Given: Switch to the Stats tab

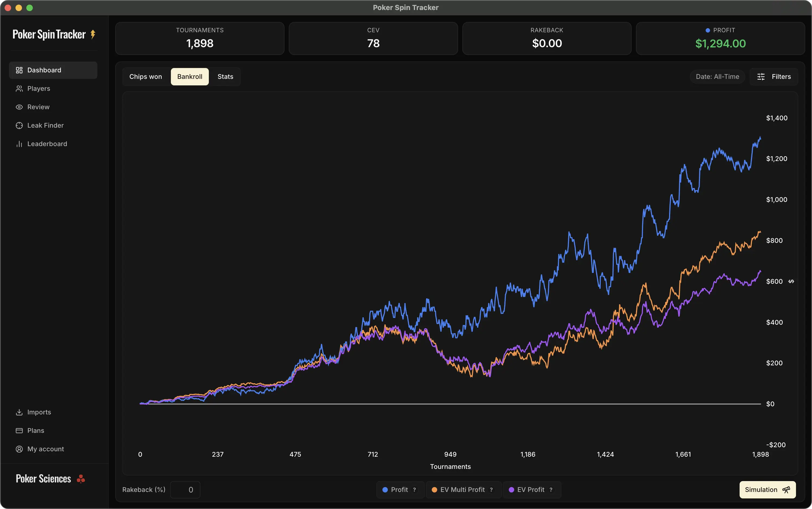Looking at the screenshot, I should click(x=225, y=77).
